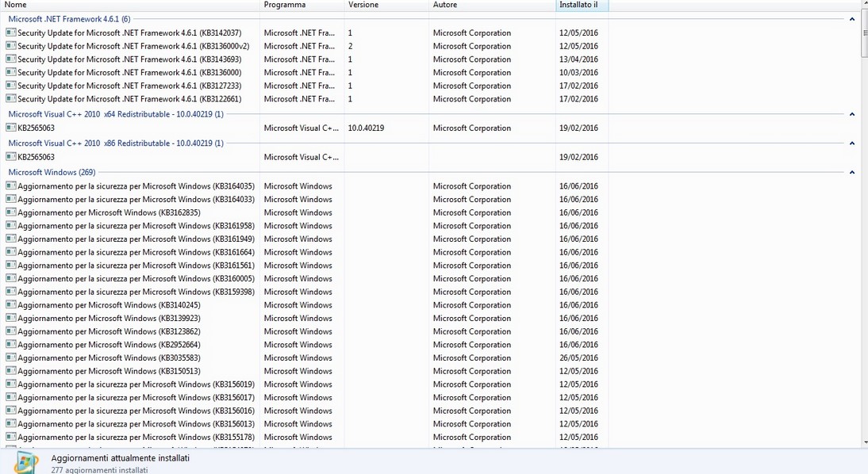Click the icon of update KB3161958
Screen dimensions: 868x474
[10, 226]
